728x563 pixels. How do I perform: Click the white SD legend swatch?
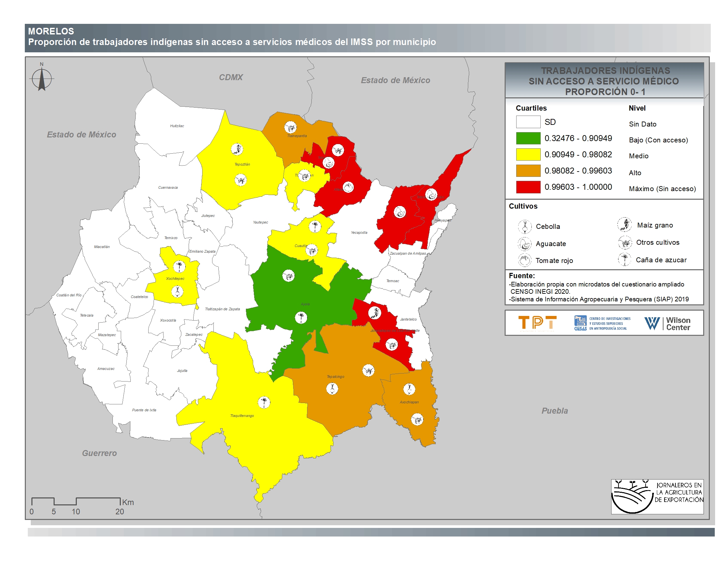528,122
